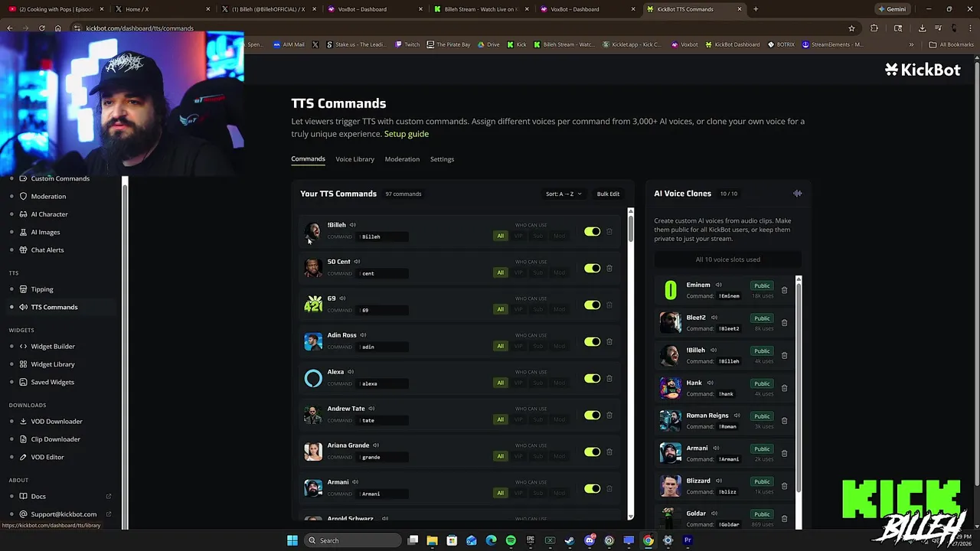Switch to the Moderation tab
Image resolution: width=980 pixels, height=551 pixels.
(x=402, y=159)
